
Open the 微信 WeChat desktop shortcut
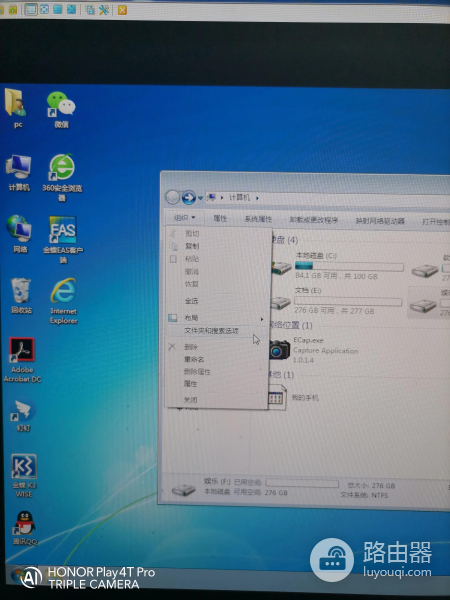(61, 109)
